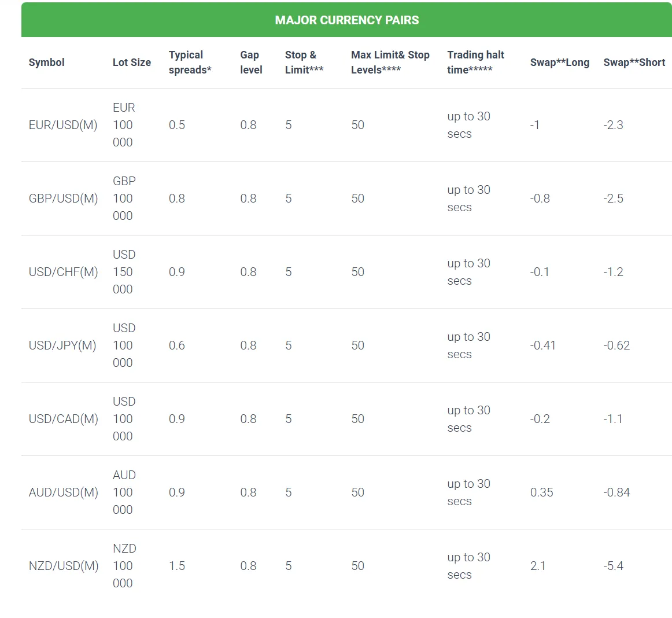The height and width of the screenshot is (618, 672).
Task: Select the Symbol column header
Action: pyautogui.click(x=46, y=62)
